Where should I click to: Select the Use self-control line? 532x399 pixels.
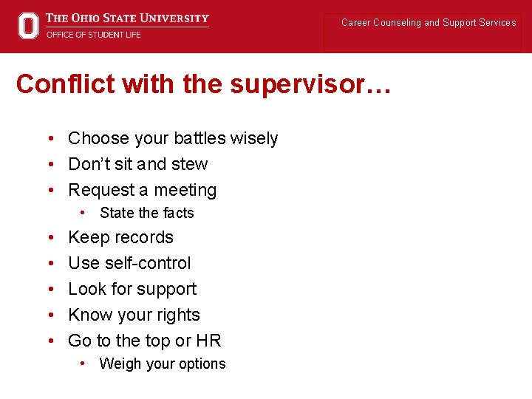pos(129,263)
